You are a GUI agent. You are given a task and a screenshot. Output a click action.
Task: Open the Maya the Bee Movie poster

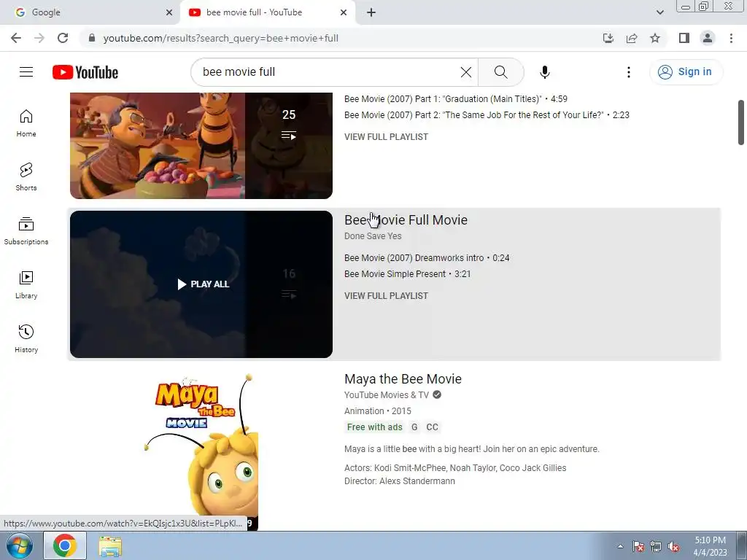(x=201, y=451)
